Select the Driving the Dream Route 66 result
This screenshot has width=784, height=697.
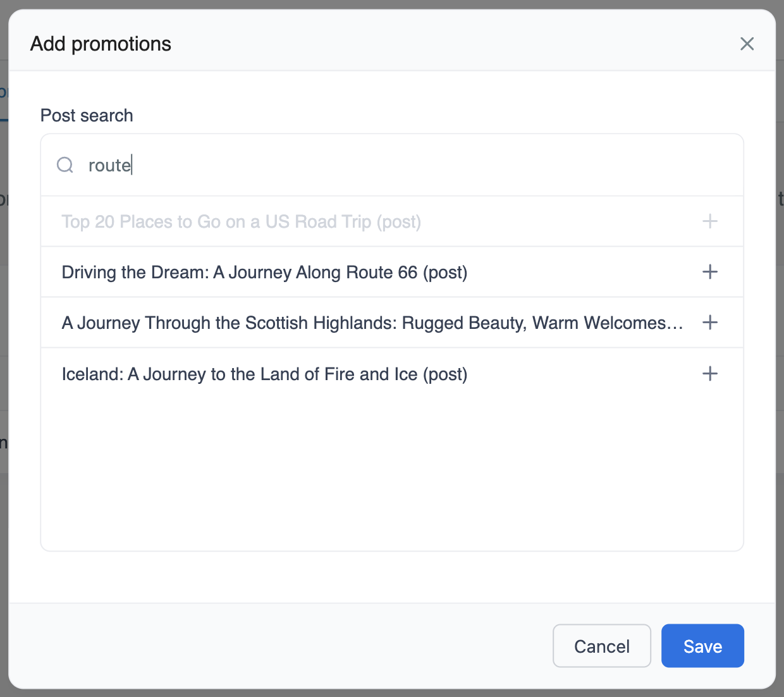(x=264, y=273)
